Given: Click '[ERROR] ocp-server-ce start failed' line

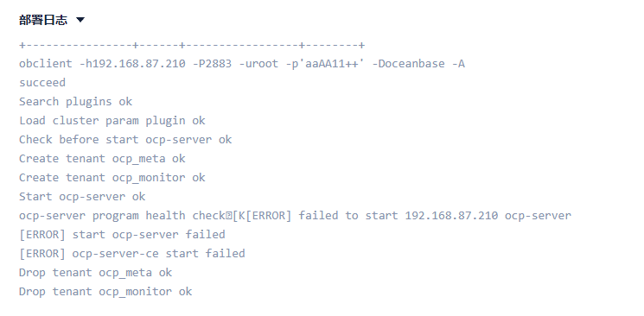Looking at the screenshot, I should [132, 253].
